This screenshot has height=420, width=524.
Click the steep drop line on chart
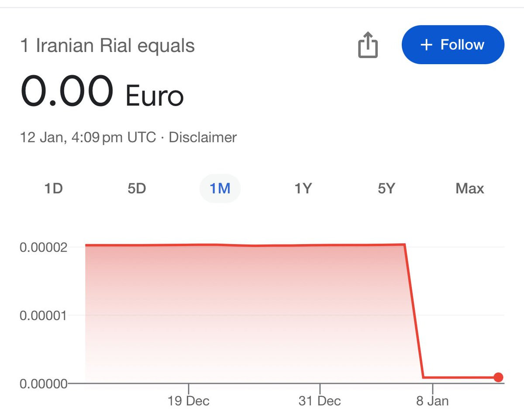point(414,311)
